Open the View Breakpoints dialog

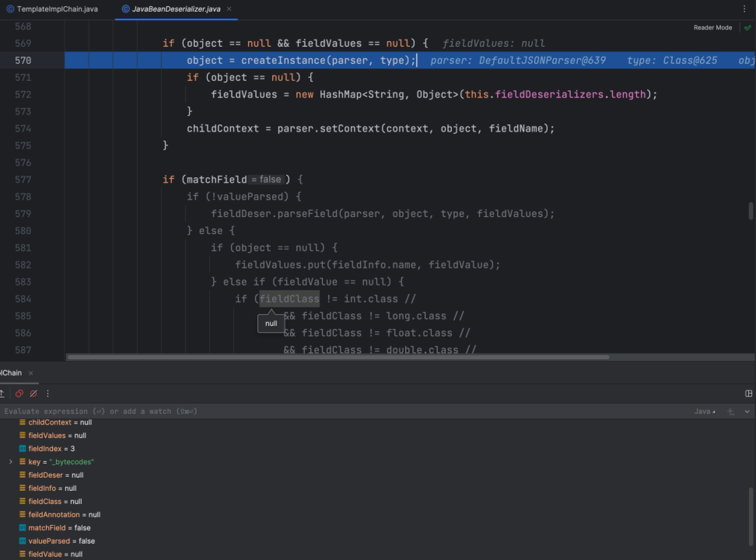19,394
